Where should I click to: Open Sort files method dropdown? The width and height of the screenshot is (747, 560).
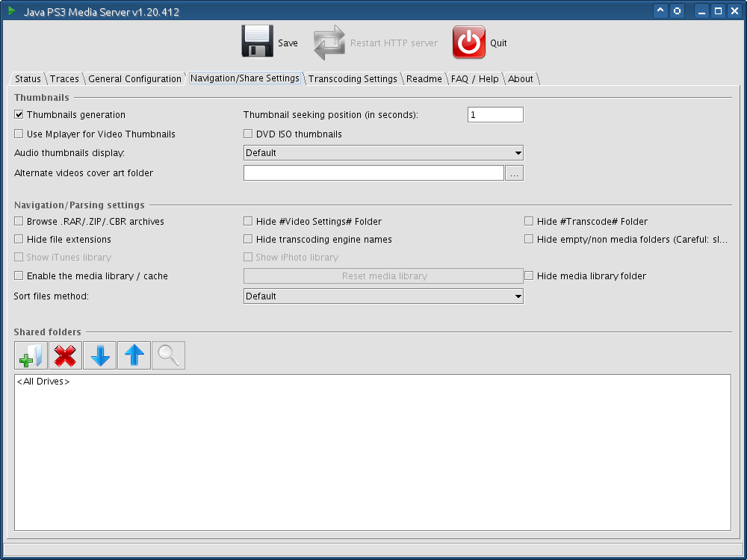(383, 296)
